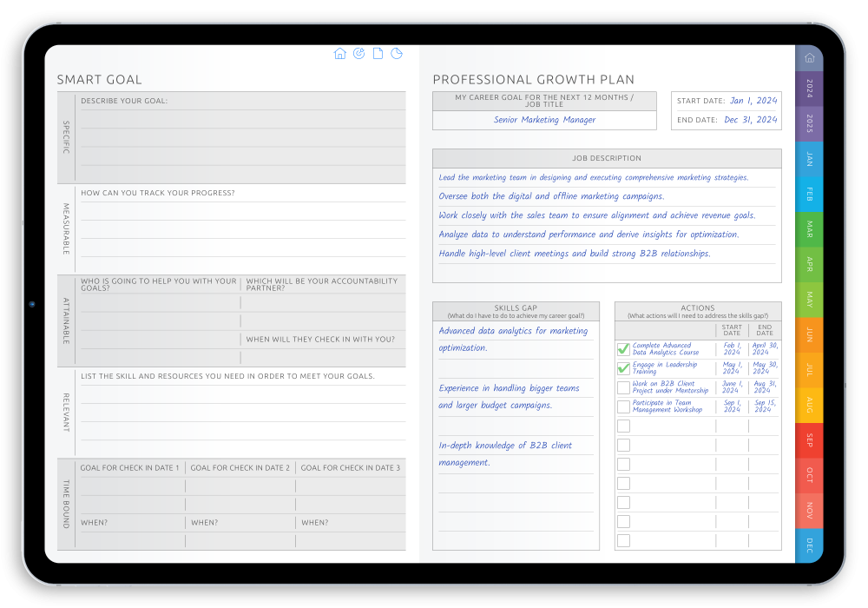This screenshot has width=868, height=608.
Task: Switch to the 2025 tab
Action: pyautogui.click(x=808, y=122)
